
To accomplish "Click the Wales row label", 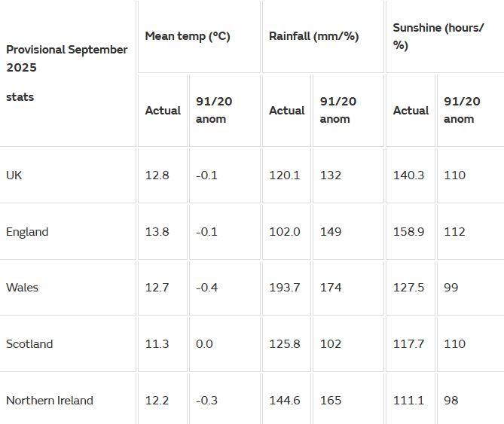I will coord(23,288).
